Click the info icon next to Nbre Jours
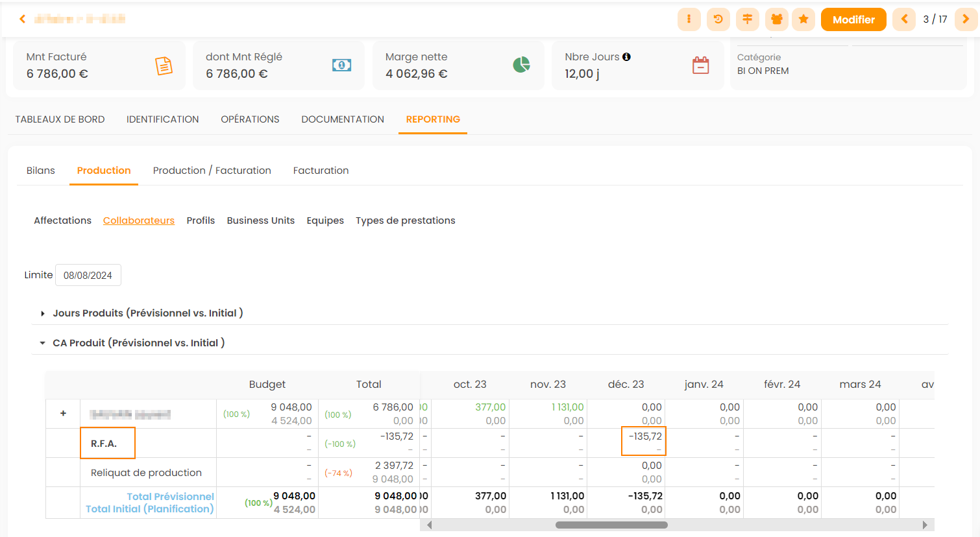 tap(626, 57)
